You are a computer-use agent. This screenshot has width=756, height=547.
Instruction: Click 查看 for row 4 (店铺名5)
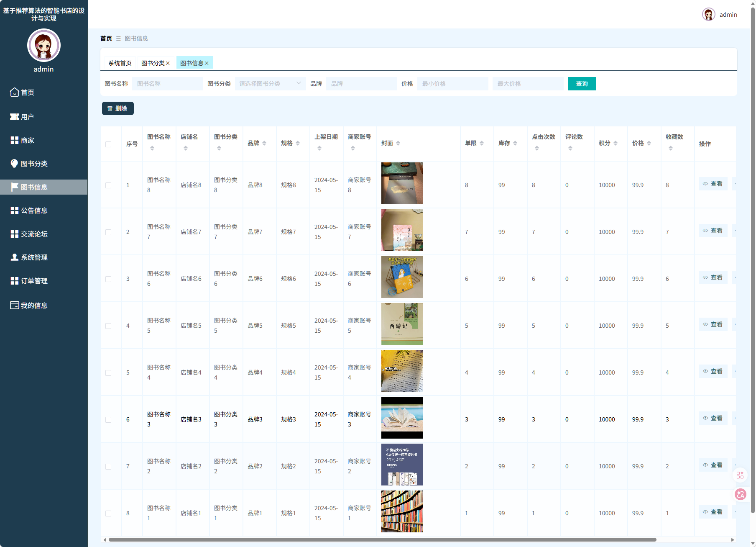(x=713, y=324)
